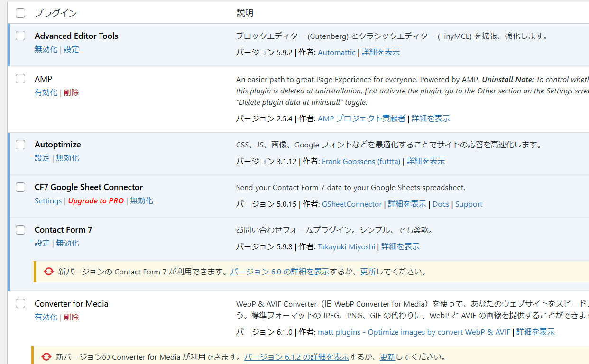Tick the Autoptimize plugin checkbox
Image resolution: width=589 pixels, height=364 pixels.
20,145
